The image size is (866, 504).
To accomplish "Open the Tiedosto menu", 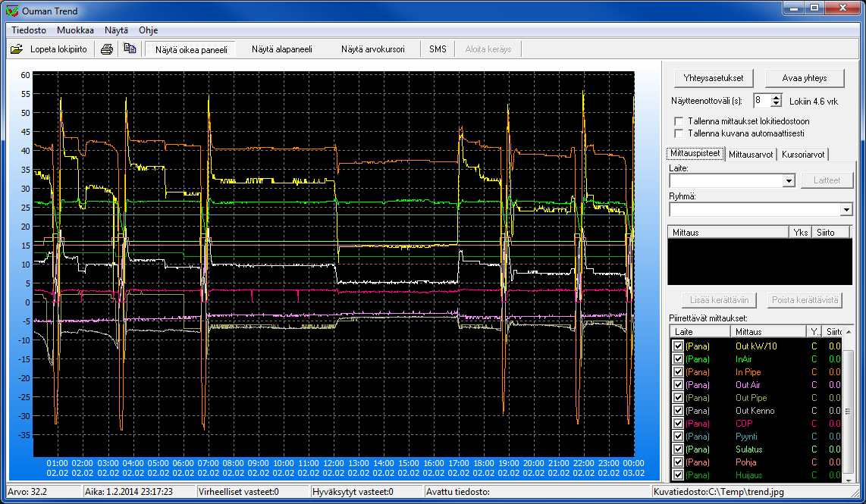I will tap(29, 30).
